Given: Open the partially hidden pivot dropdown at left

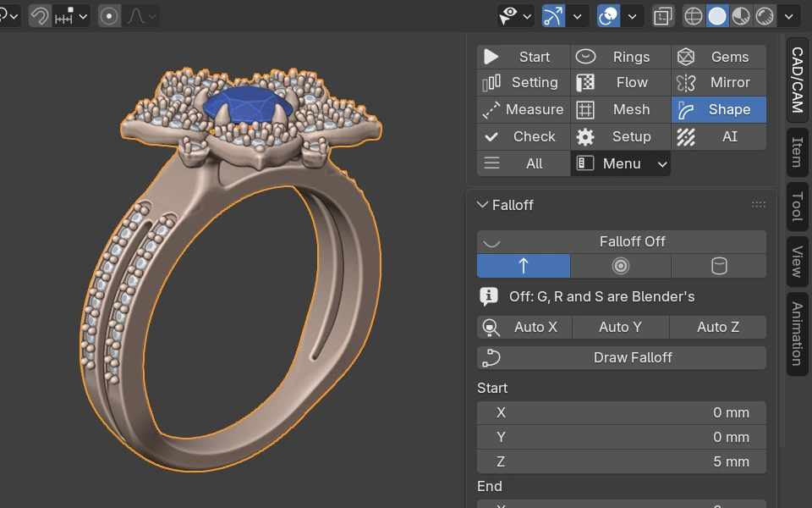Looking at the screenshot, I should pyautogui.click(x=9, y=16).
